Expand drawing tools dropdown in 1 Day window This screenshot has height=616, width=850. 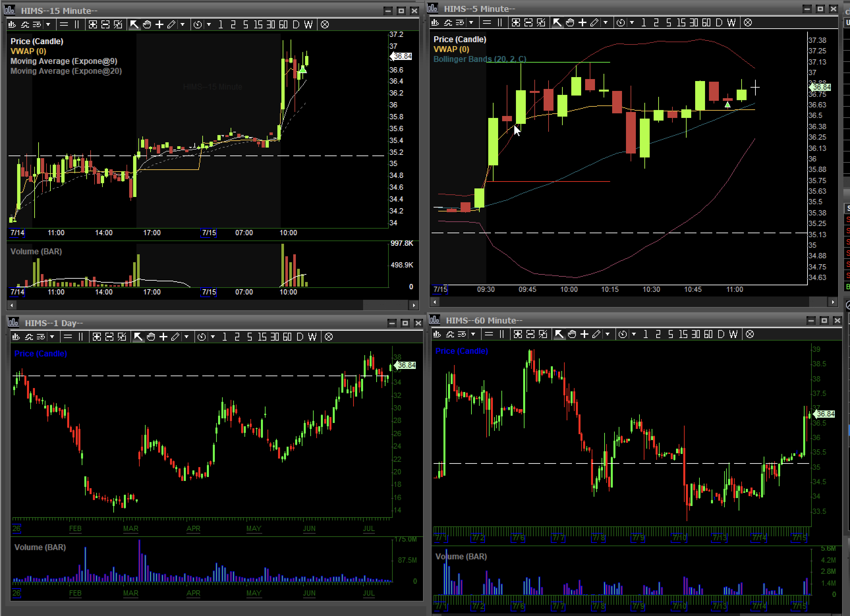[x=187, y=337]
